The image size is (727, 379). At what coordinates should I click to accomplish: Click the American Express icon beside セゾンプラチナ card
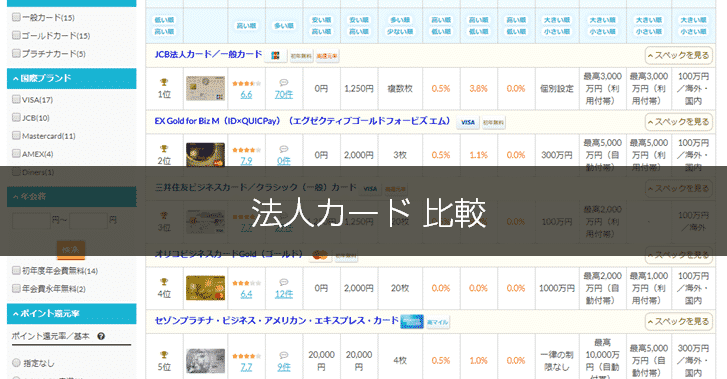pos(412,321)
